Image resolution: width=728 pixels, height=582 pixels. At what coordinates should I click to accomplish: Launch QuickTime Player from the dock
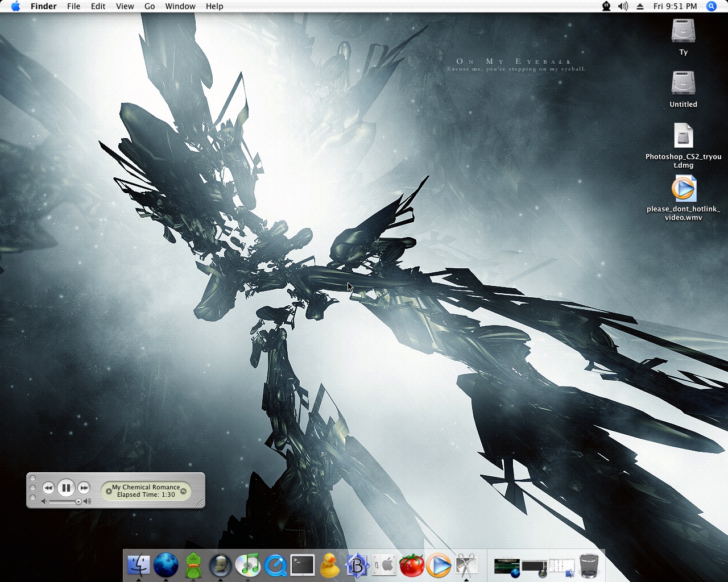tap(275, 565)
